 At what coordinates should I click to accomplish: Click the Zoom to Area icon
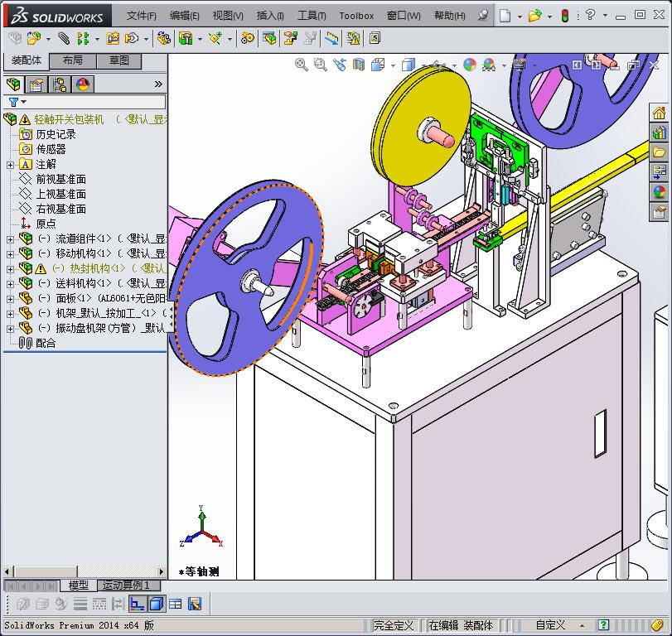(x=320, y=65)
